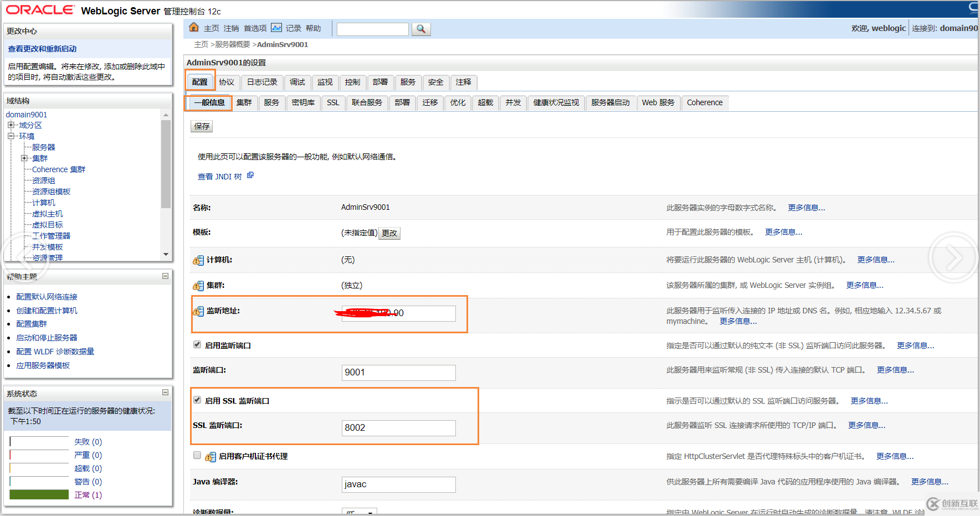Viewport: 980px width, 516px height.
Task: Enable the 启用客户机证书代理 checkbox
Action: pos(197,455)
